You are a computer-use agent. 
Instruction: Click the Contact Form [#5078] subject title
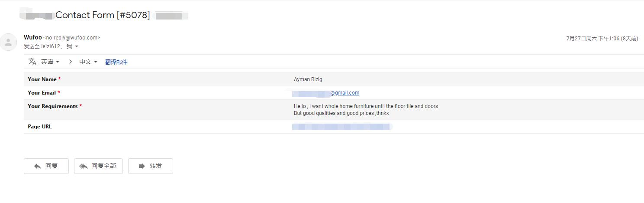pos(103,15)
